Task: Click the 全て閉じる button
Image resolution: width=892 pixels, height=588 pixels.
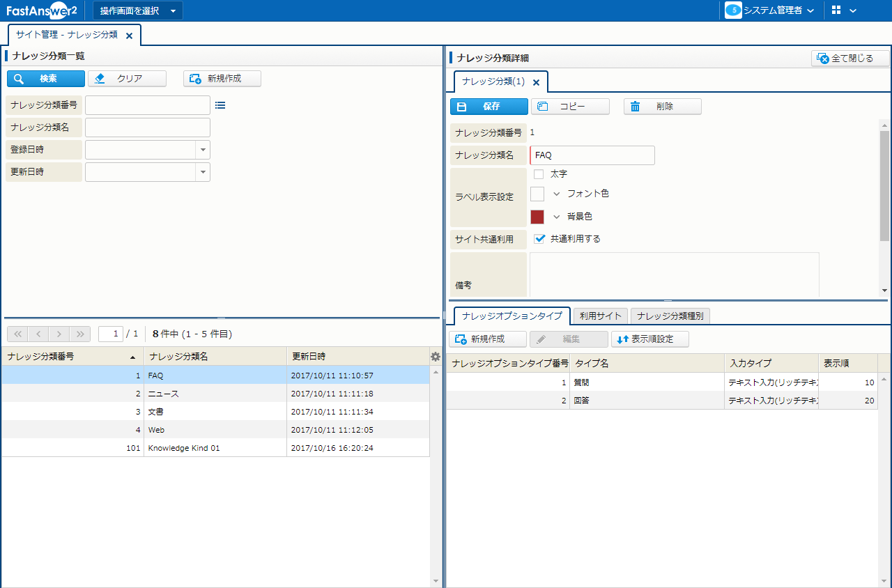Action: pos(850,59)
